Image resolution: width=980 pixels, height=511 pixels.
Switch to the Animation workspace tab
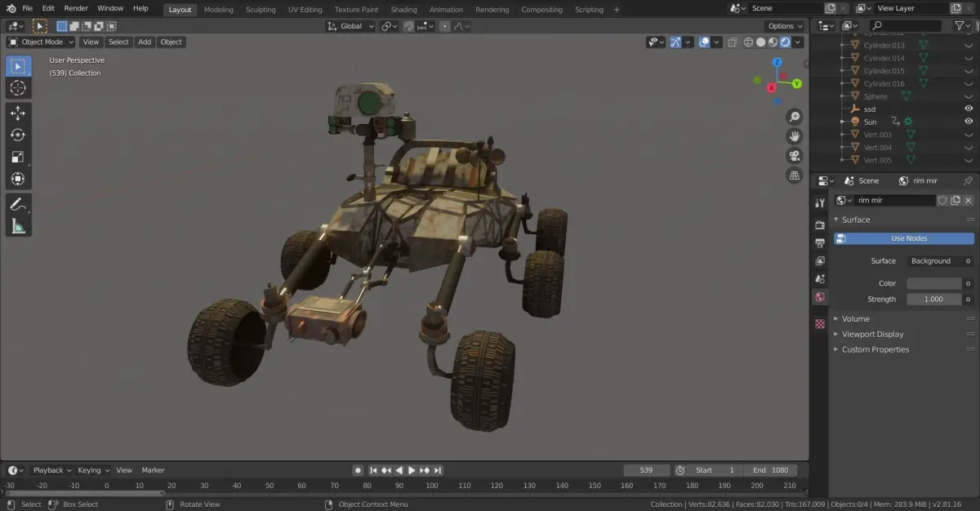coord(446,10)
